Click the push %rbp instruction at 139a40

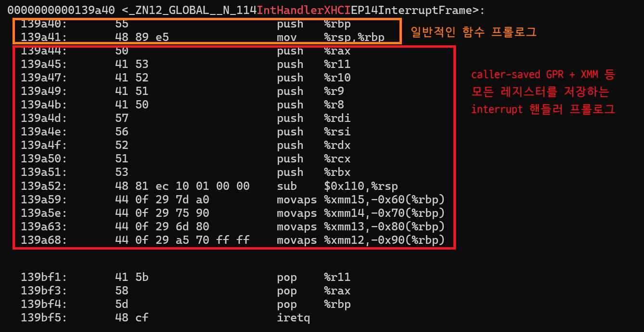(313, 24)
